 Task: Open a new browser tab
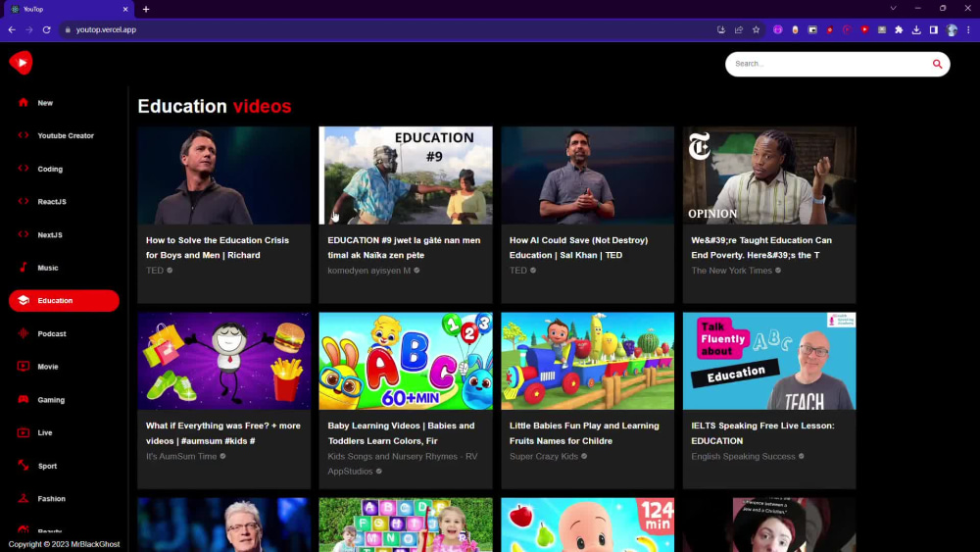(x=146, y=10)
